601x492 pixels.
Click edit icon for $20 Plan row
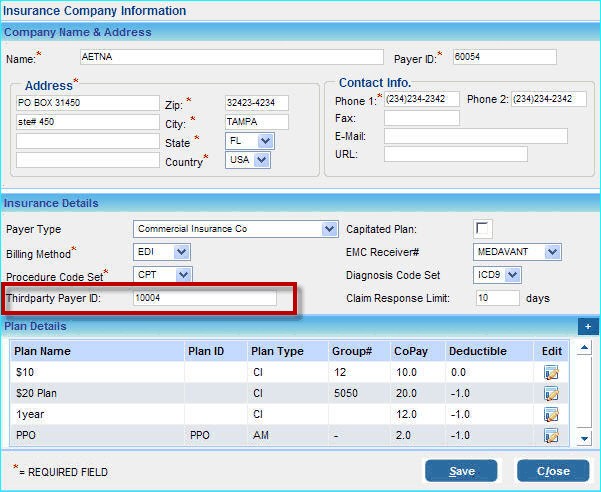pyautogui.click(x=550, y=393)
